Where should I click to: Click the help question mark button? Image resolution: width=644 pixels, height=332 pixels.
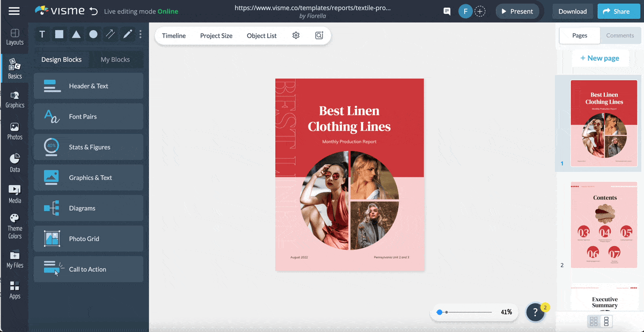coord(535,312)
